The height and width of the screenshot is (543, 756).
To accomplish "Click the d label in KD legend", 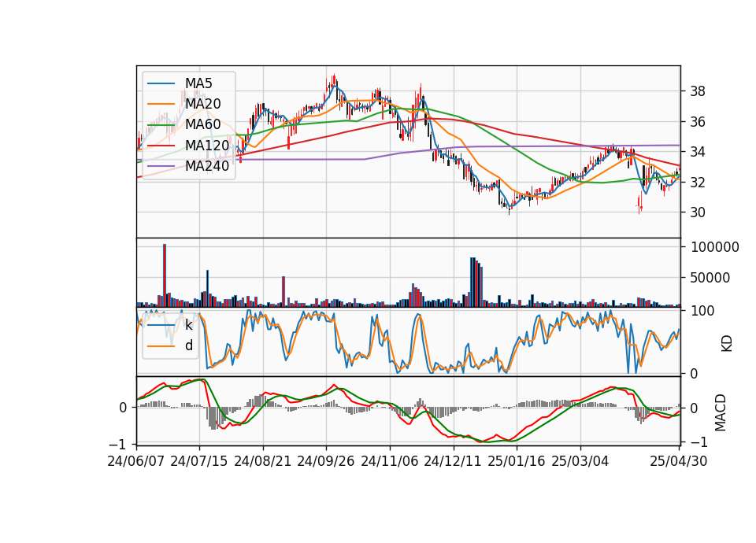I will point(188,346).
